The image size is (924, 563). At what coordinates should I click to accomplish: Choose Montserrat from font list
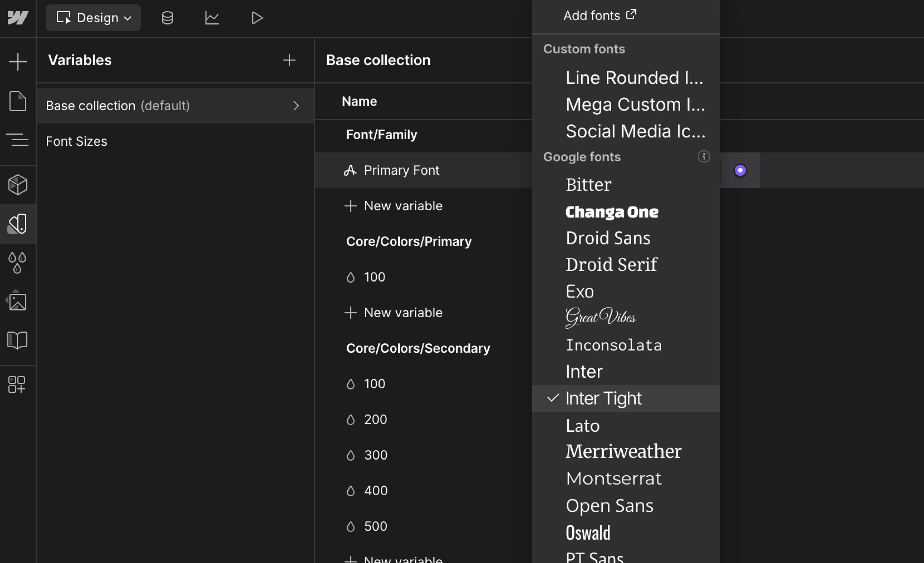click(613, 478)
